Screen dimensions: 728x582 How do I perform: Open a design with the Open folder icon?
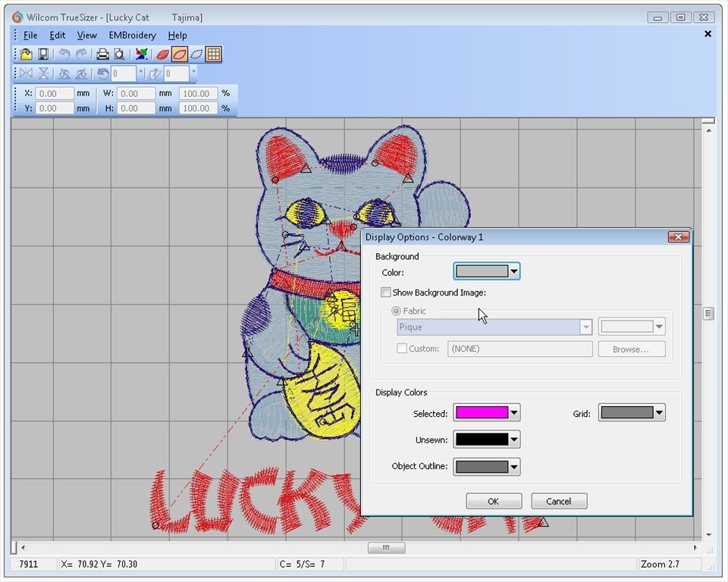point(27,55)
